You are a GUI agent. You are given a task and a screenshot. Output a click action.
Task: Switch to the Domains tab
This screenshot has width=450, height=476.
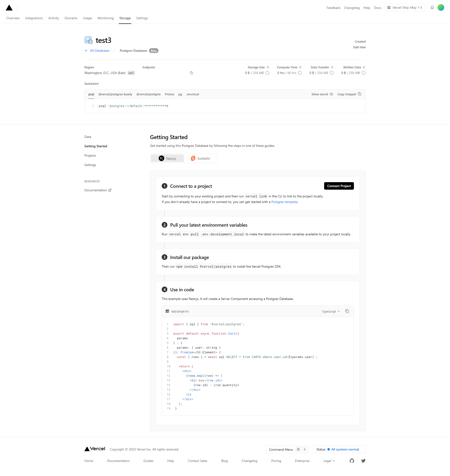[71, 18]
